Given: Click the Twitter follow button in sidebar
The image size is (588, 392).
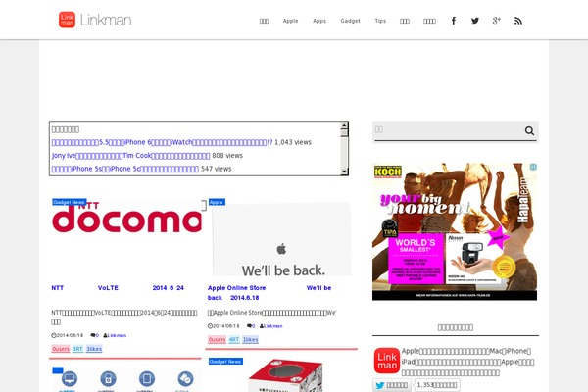Looking at the screenshot, I should (391, 385).
